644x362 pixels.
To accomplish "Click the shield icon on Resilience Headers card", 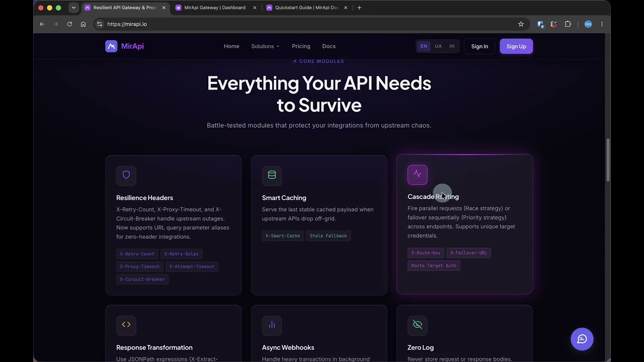I will (126, 175).
